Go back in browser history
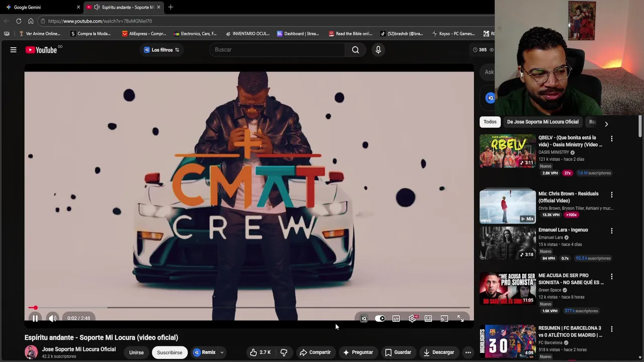The width and height of the screenshot is (644, 362). point(7,21)
